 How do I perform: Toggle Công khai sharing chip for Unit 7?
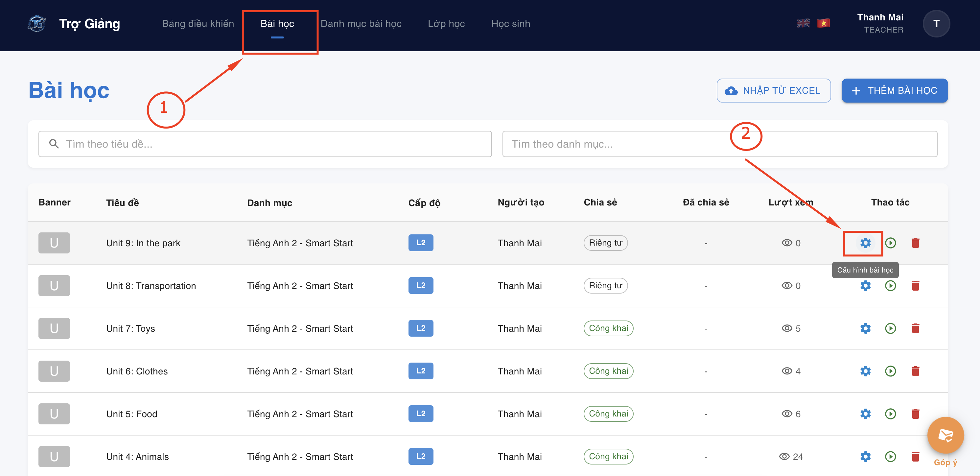[x=608, y=328]
